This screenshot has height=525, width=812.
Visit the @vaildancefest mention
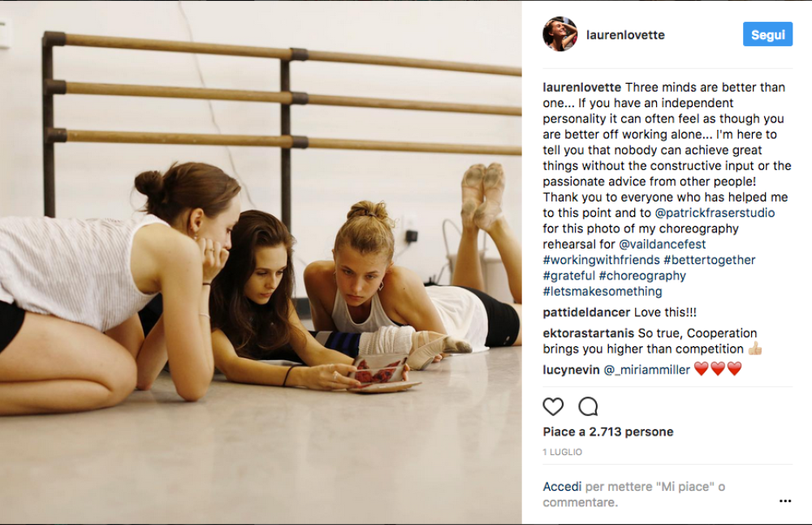663,244
